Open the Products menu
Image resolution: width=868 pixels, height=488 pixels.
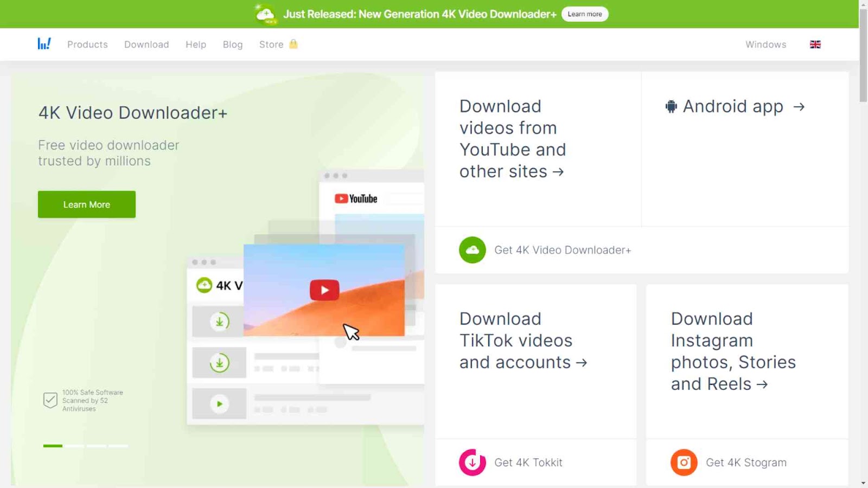(x=87, y=44)
